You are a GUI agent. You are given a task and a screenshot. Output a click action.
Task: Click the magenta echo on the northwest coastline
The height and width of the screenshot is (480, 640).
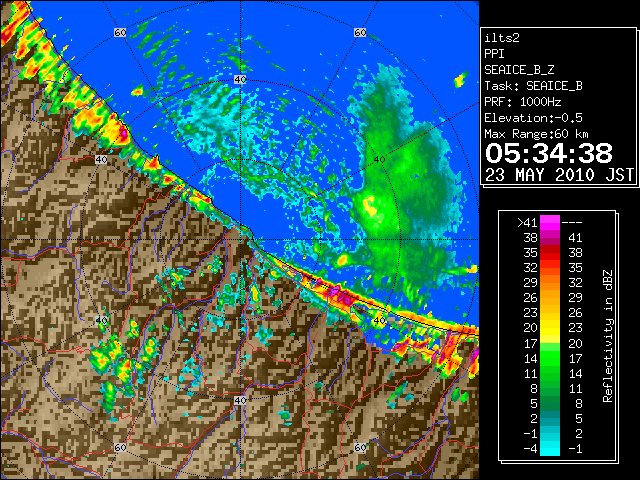click(124, 132)
